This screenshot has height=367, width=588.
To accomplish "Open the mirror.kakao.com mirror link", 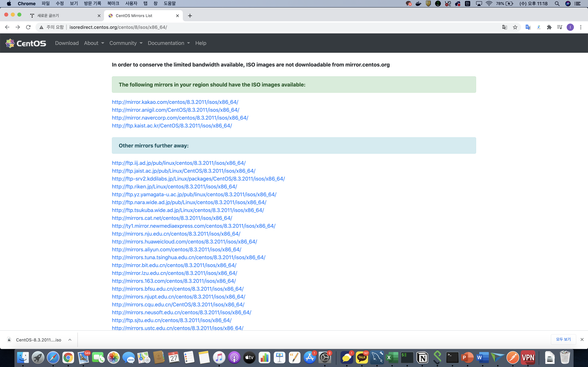I will [175, 102].
